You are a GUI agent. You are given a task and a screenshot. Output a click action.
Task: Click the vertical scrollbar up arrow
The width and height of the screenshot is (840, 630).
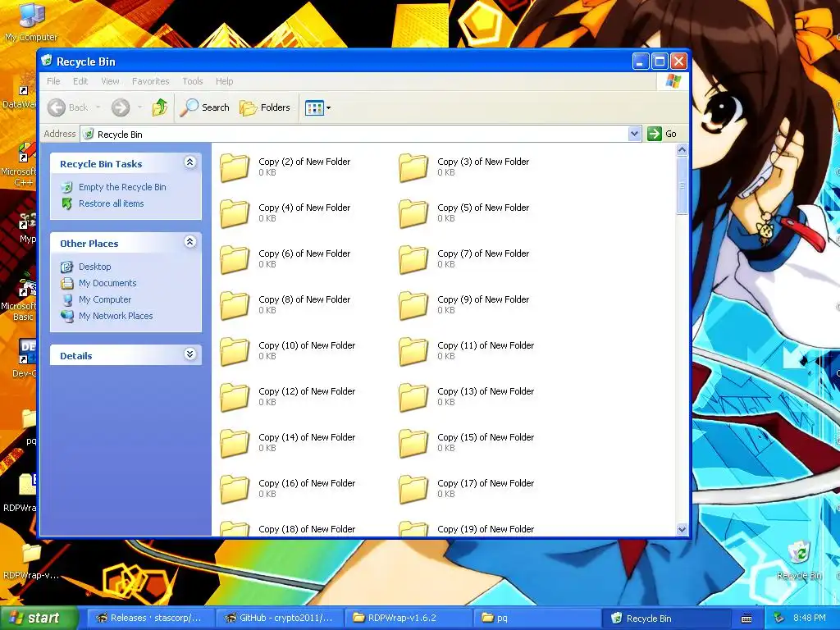pyautogui.click(x=682, y=149)
